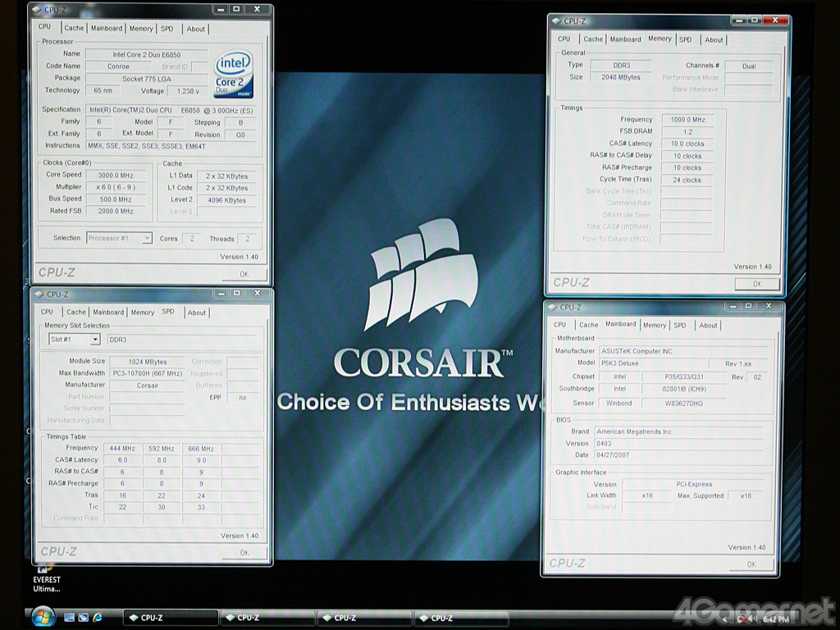Select the CPU tab in ASUSTeK motherboard window
Image resolution: width=840 pixels, height=630 pixels.
point(559,325)
